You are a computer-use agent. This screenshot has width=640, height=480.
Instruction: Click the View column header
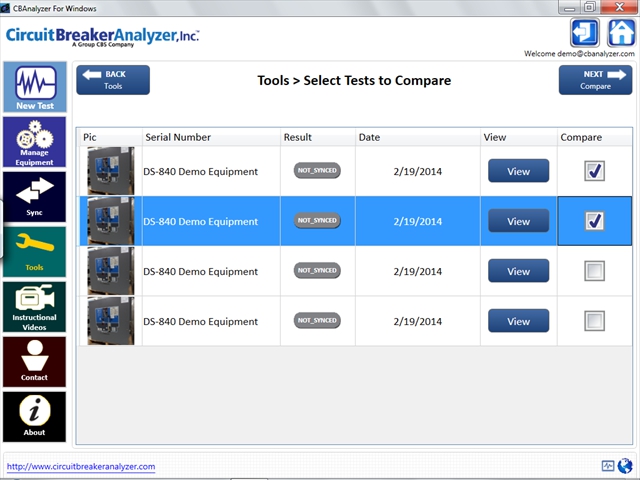(518, 137)
